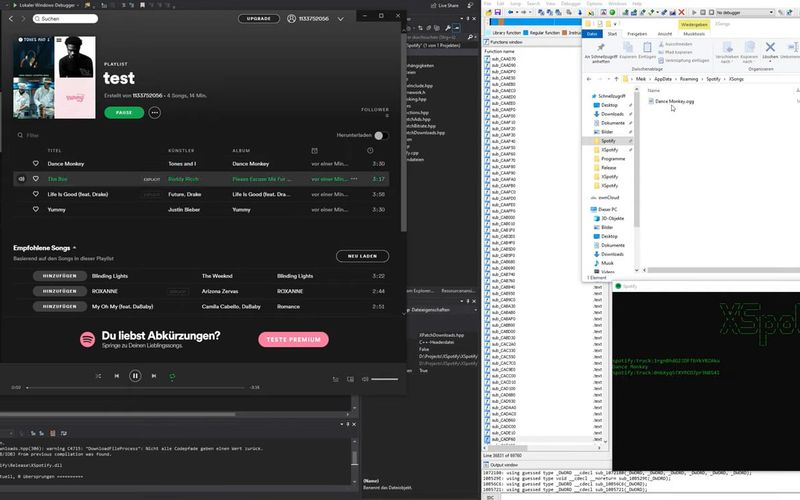Sort playlist by duration clock icon
Screen dimensions: 800x500
[370, 151]
